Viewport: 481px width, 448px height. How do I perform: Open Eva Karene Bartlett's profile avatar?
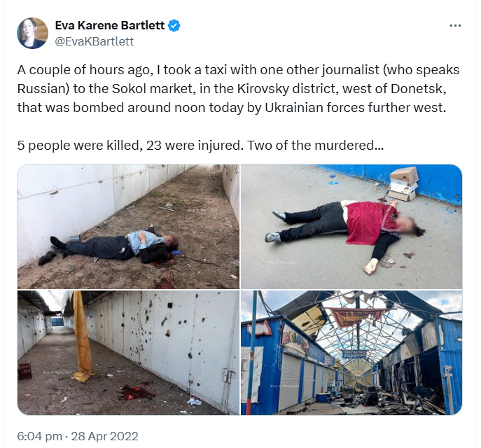(x=32, y=33)
